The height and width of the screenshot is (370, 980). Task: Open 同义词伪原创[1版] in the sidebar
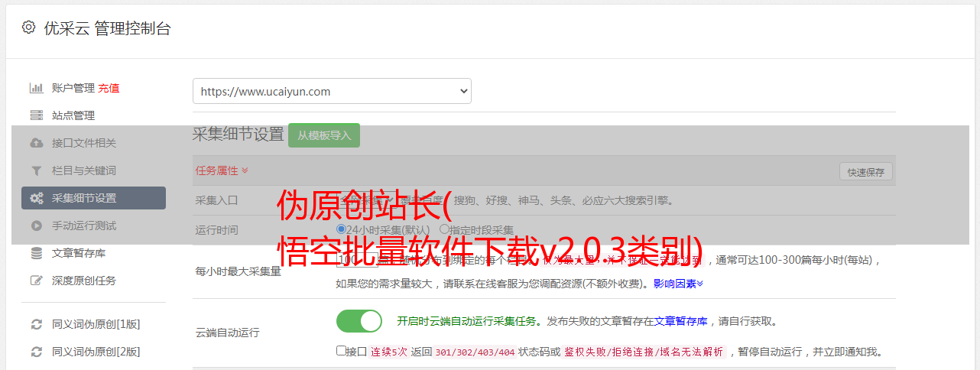click(x=96, y=324)
